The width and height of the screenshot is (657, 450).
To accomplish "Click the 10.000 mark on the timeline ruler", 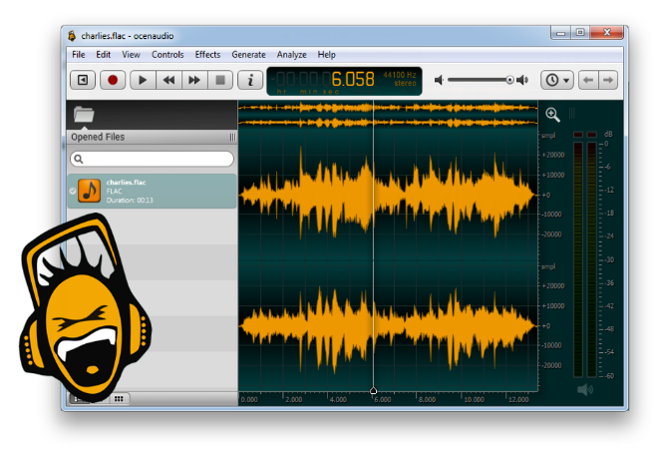I will [x=474, y=400].
